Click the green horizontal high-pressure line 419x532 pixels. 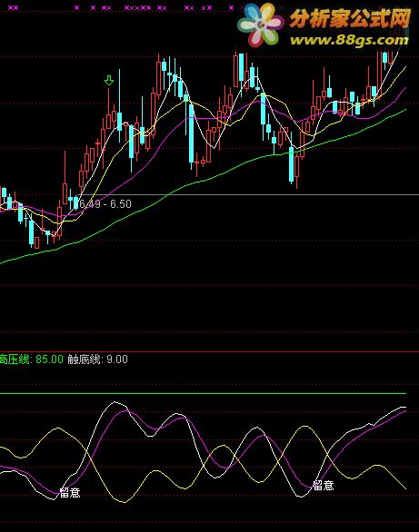pos(203,394)
